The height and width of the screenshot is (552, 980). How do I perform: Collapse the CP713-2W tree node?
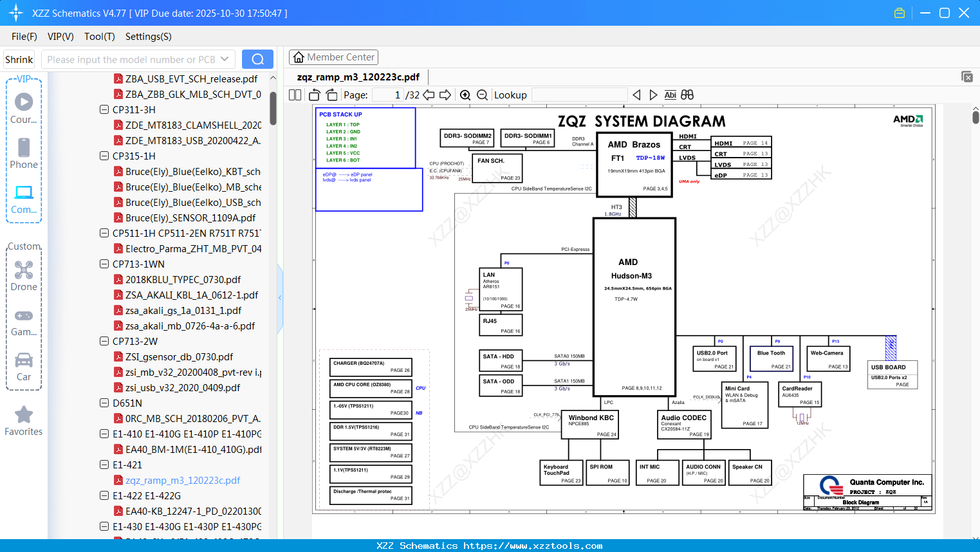pyautogui.click(x=104, y=341)
